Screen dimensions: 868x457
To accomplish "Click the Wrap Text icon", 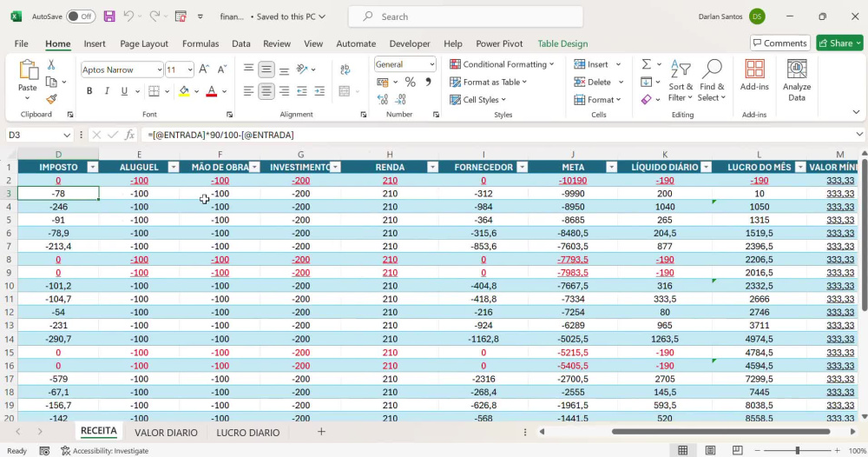I will click(x=345, y=70).
